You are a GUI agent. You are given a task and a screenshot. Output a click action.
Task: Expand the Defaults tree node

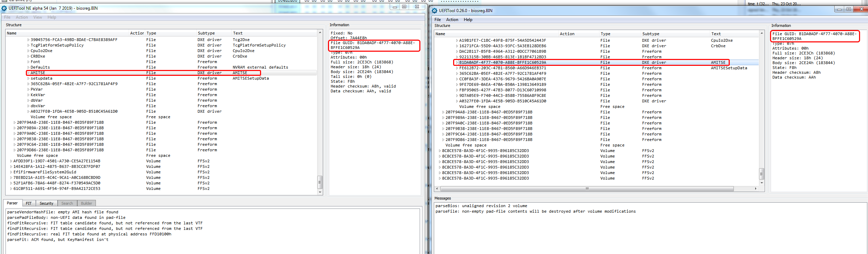(28, 67)
